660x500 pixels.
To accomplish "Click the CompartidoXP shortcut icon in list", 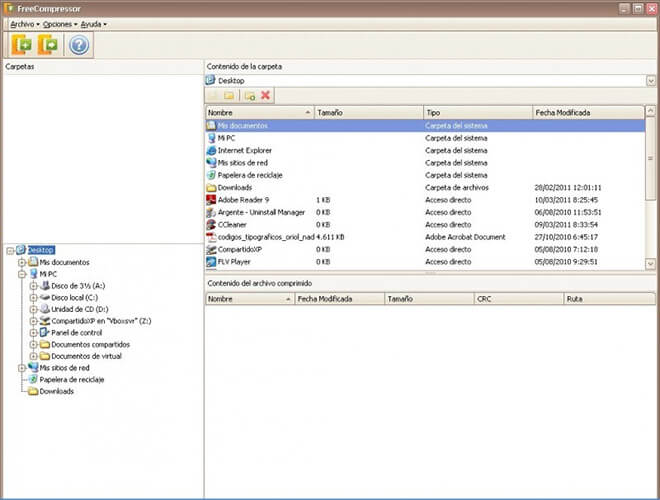I will 211,250.
